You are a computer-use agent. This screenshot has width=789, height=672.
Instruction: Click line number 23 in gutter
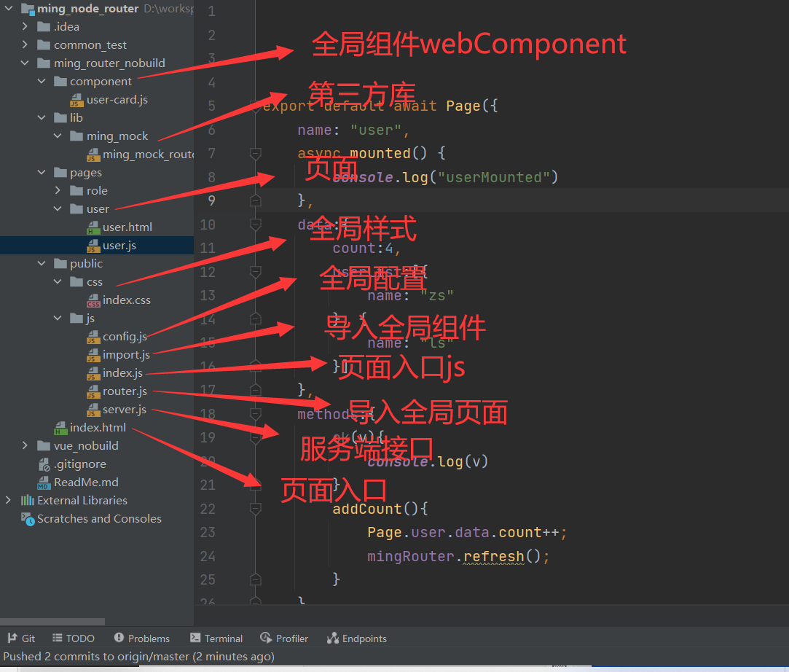(208, 533)
